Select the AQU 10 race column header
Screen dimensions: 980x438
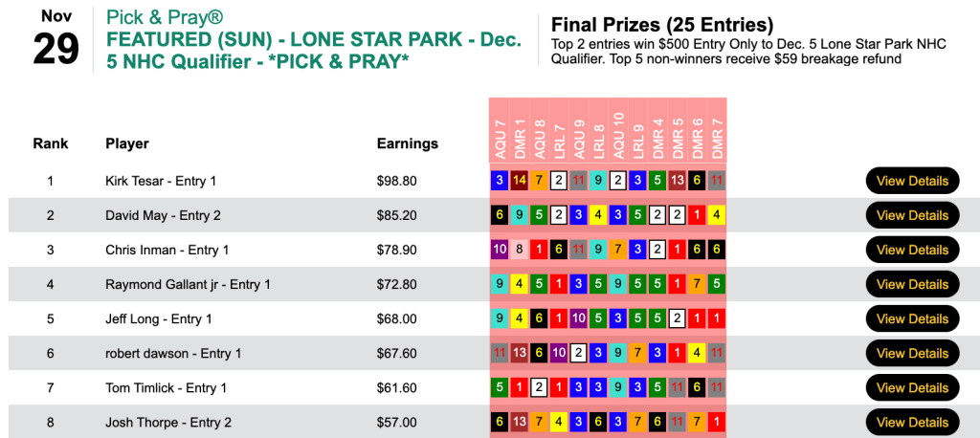(618, 135)
